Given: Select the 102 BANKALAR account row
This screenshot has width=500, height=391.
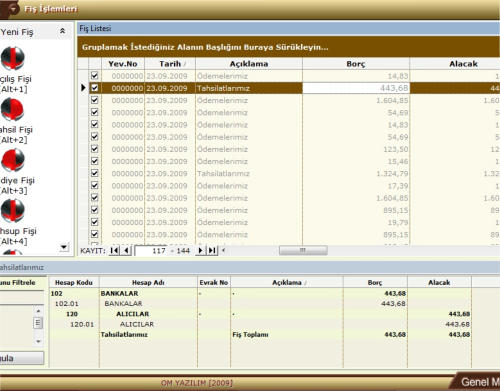Looking at the screenshot, I should (x=260, y=293).
